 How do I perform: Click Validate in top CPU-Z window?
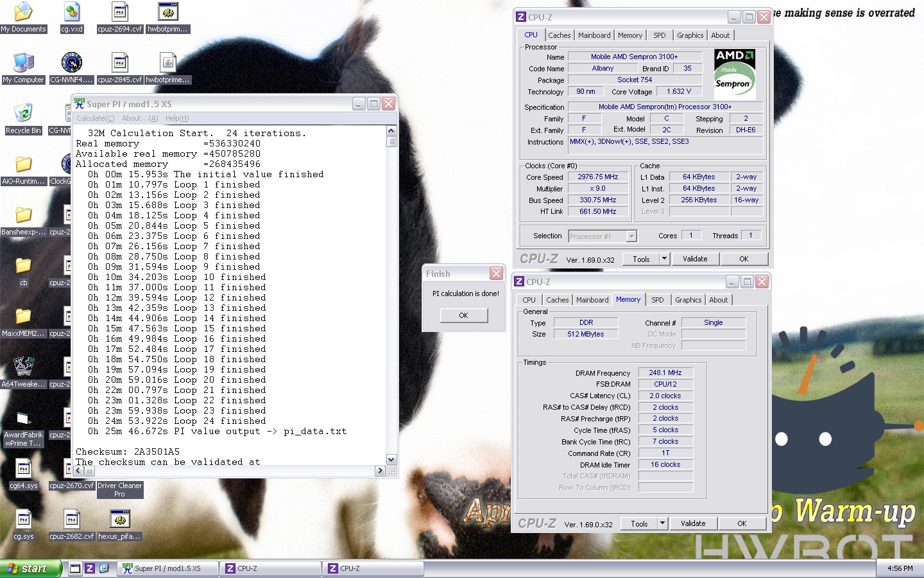point(695,259)
